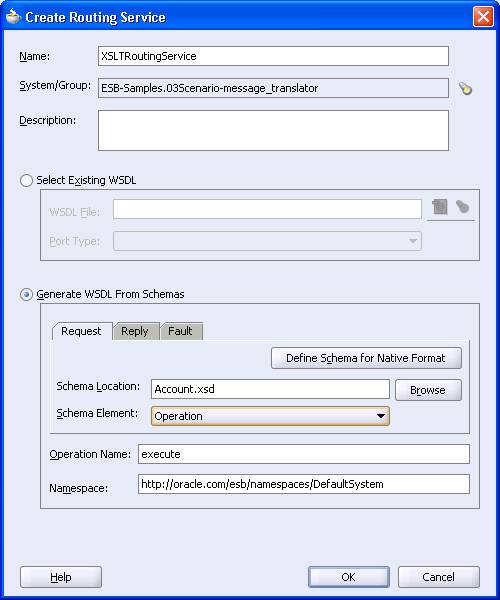Open the Help for this dialog
The width and height of the screenshot is (500, 600).
61,577
